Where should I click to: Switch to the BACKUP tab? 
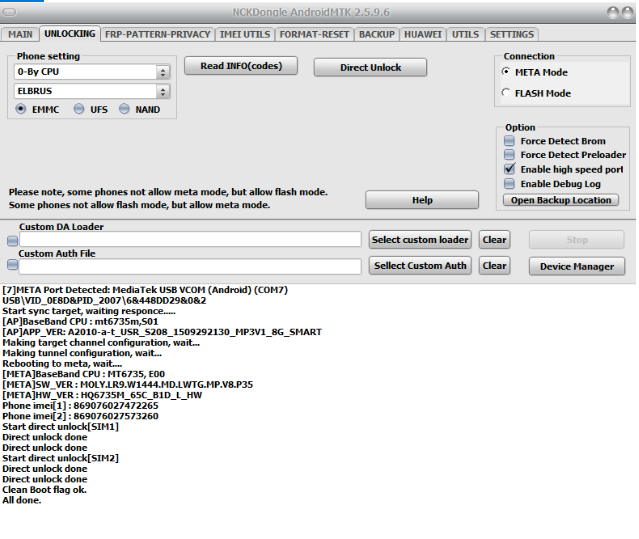pos(377,34)
